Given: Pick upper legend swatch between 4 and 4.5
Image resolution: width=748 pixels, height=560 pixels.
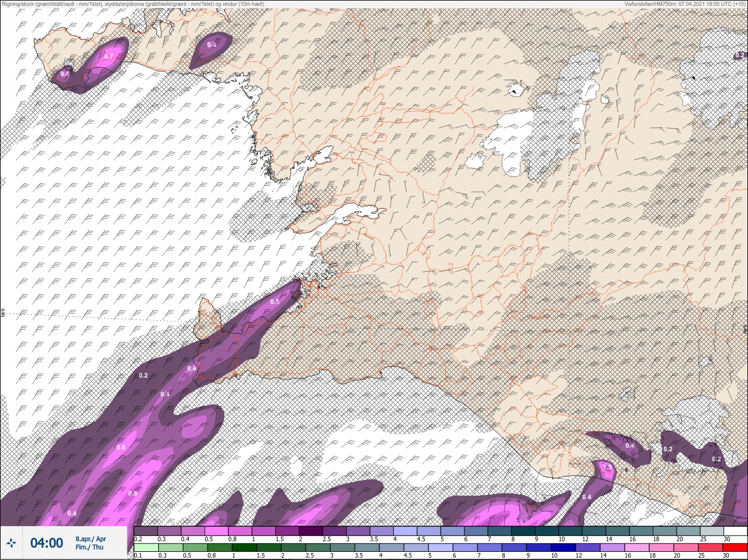Looking at the screenshot, I should 407,531.
